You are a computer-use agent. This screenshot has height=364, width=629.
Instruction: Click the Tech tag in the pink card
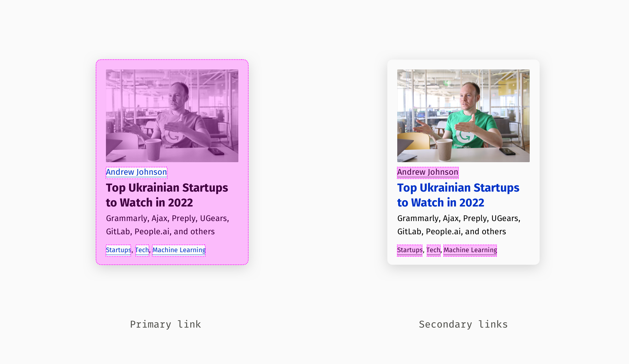(142, 250)
